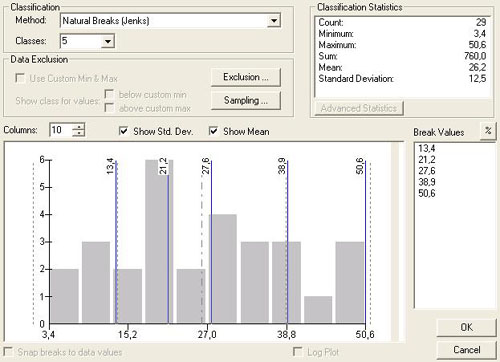Confirm classification with the OK button
The width and height of the screenshot is (500, 362).
[467, 327]
